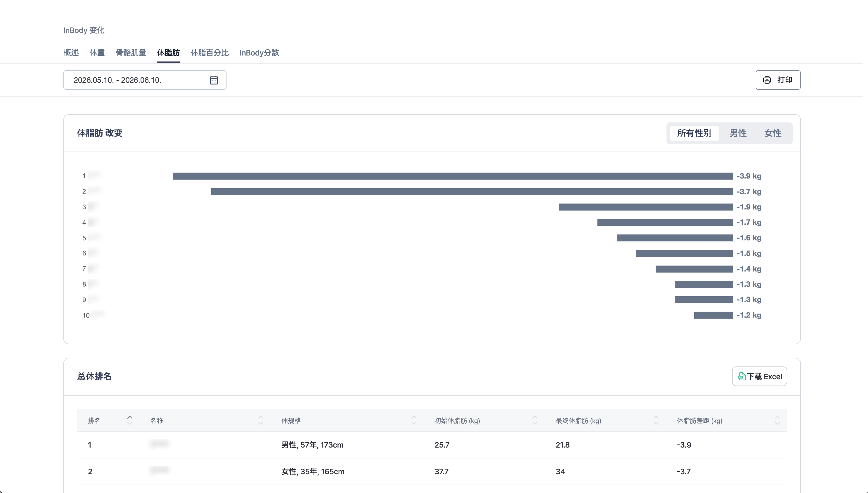
Task: Click the date range input field
Action: 145,80
